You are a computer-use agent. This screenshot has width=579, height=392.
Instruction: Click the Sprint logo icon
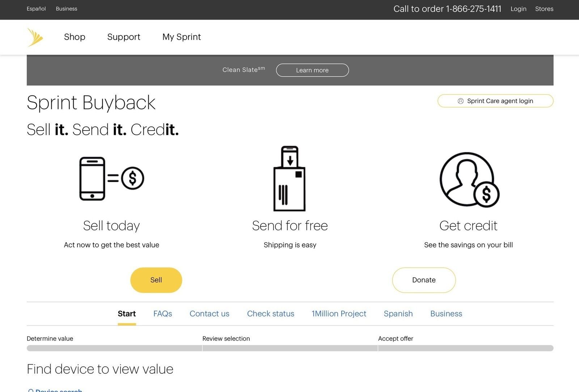click(x=35, y=37)
